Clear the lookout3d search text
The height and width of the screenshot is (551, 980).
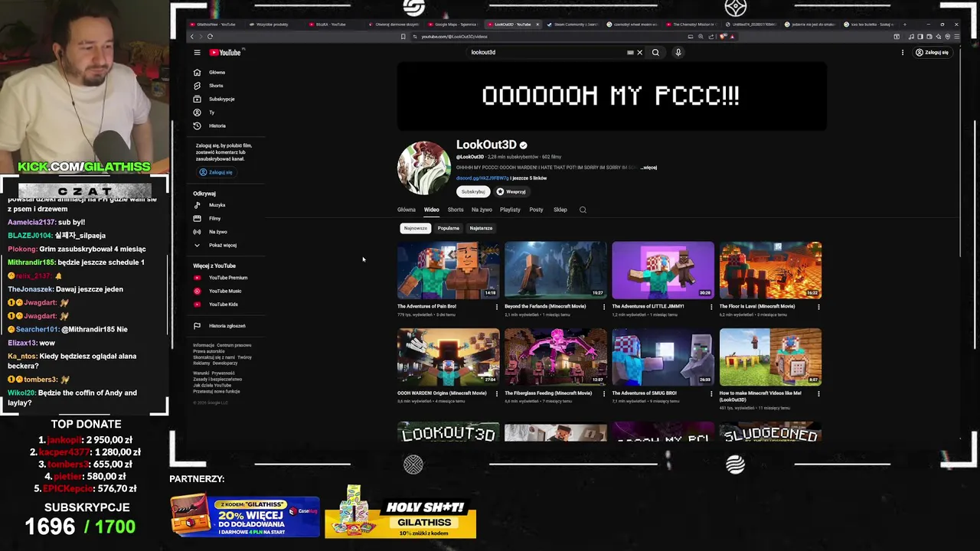639,53
